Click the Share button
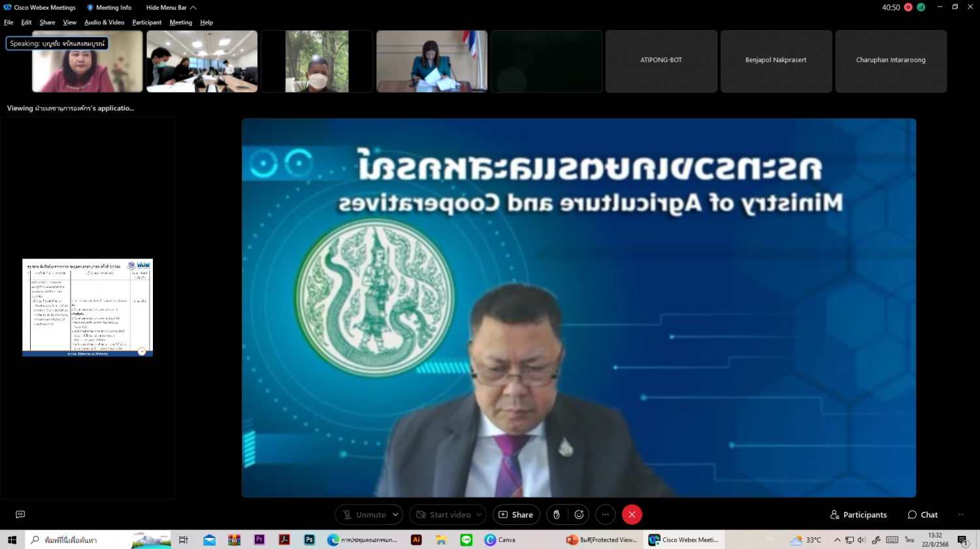 (516, 514)
